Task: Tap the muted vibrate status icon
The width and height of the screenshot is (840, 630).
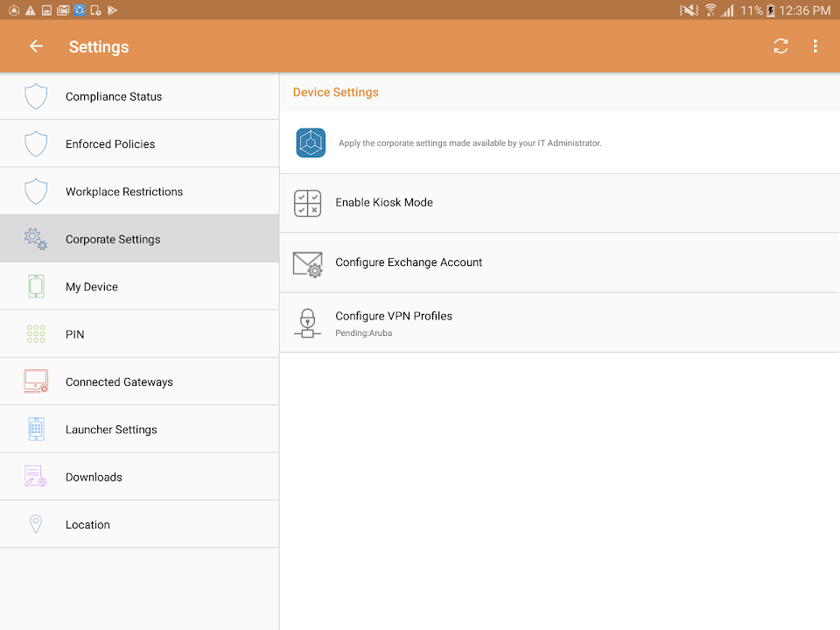Action: (x=689, y=10)
